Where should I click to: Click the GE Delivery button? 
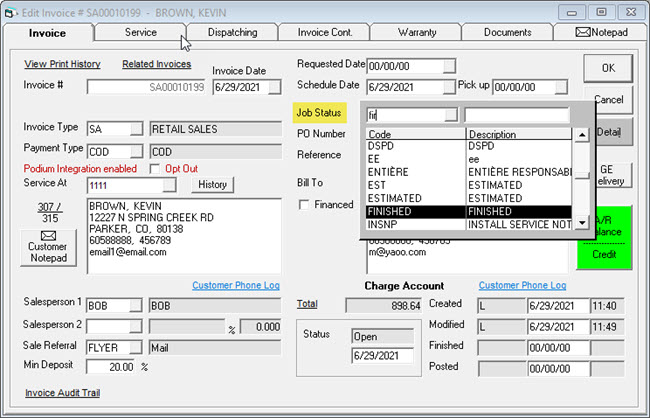coord(614,175)
